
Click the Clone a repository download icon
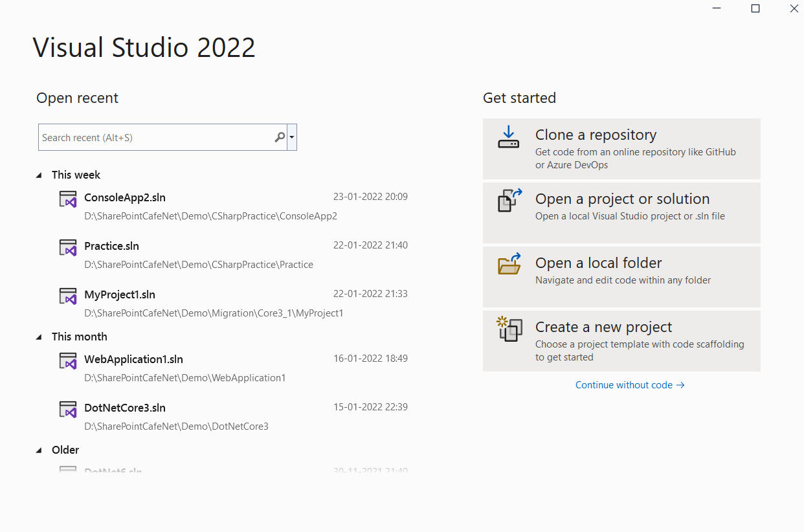(x=509, y=137)
